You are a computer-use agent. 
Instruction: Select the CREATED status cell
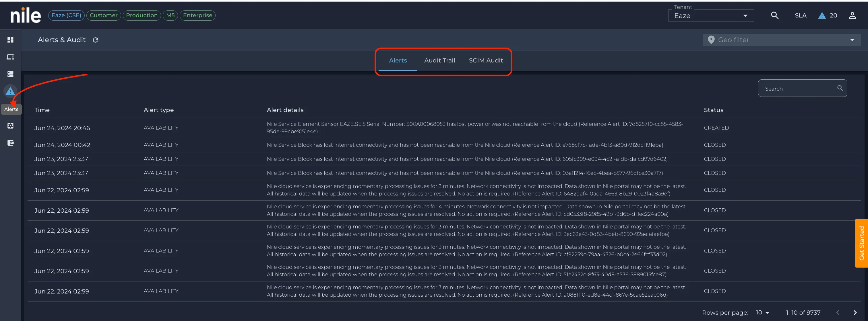[x=716, y=128]
